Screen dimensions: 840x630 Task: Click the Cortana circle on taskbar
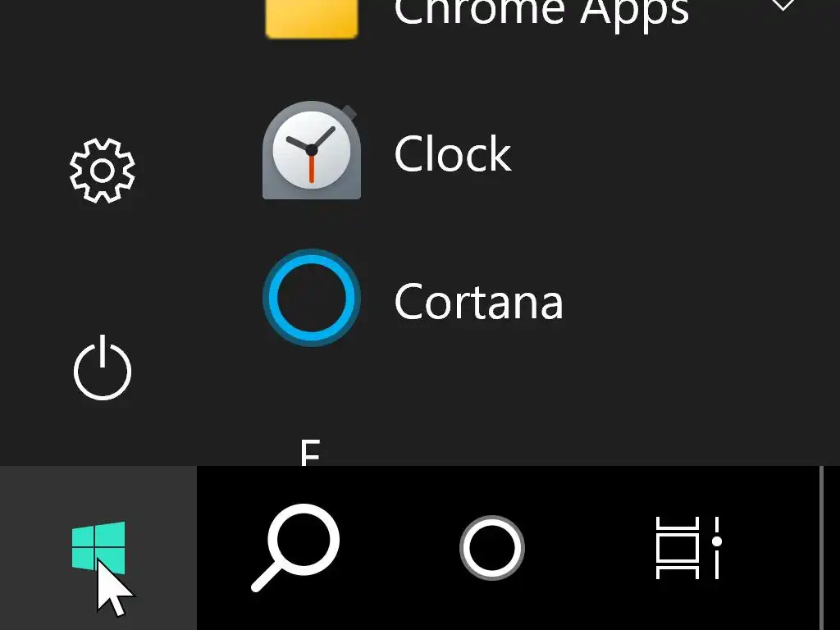(492, 548)
